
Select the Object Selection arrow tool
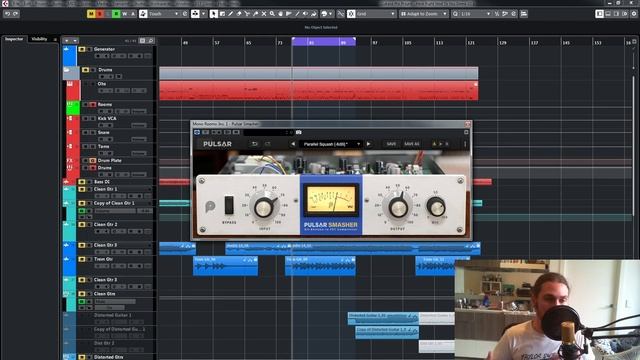[213, 14]
